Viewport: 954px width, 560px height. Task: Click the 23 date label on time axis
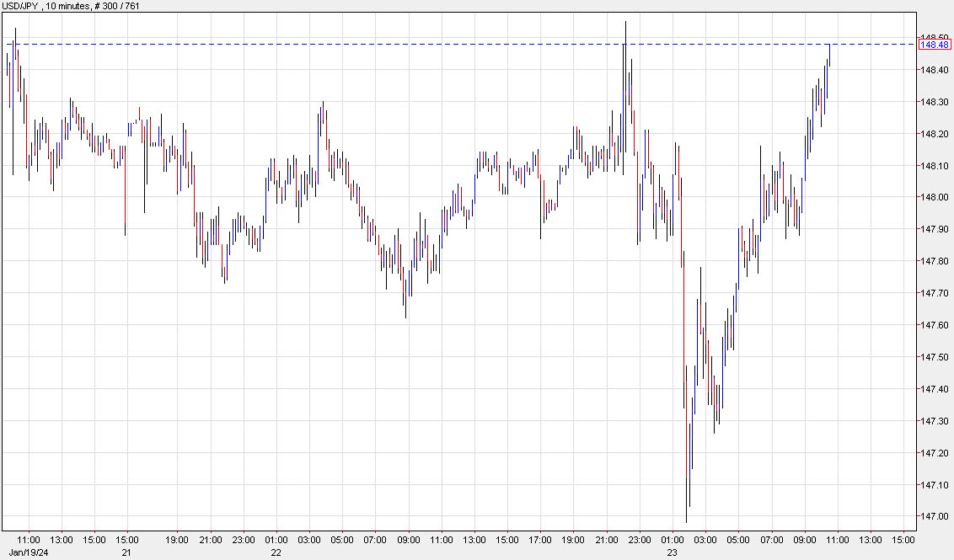tap(670, 553)
